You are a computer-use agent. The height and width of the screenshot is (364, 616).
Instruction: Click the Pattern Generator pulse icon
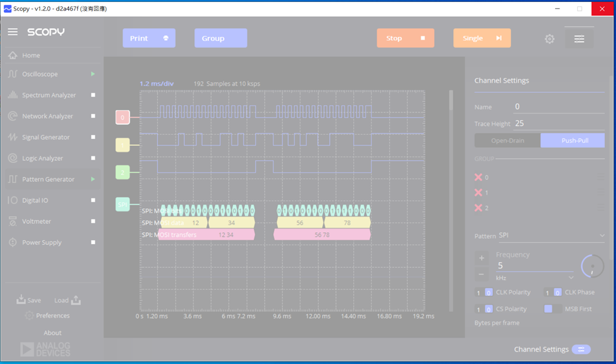point(12,179)
